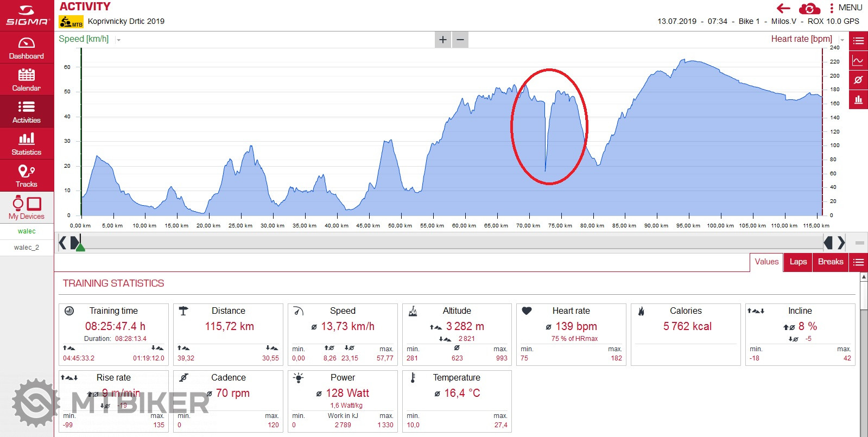Click the cloud sync icon
Viewport: 868px width, 437px height.
click(x=809, y=9)
